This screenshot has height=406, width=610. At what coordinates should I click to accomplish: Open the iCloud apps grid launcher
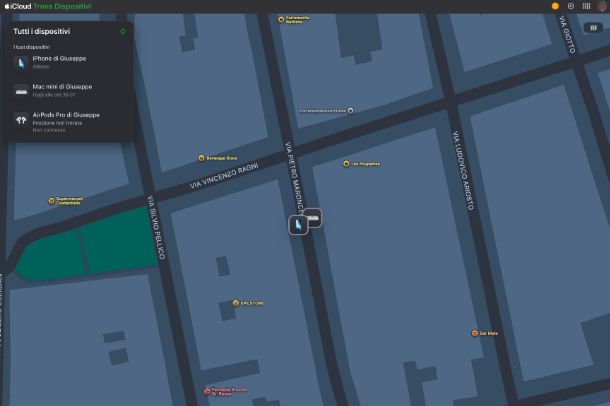[x=586, y=6]
